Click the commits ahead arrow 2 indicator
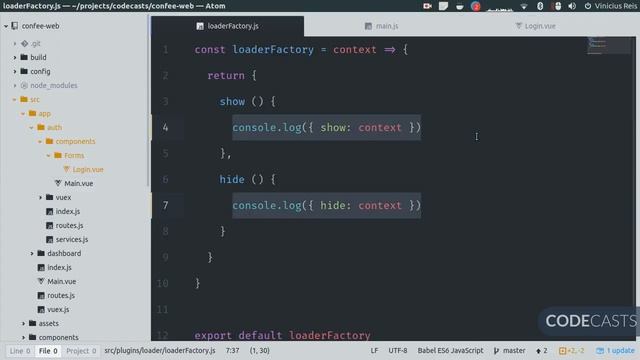Image resolution: width=640 pixels, height=360 pixels. point(542,351)
